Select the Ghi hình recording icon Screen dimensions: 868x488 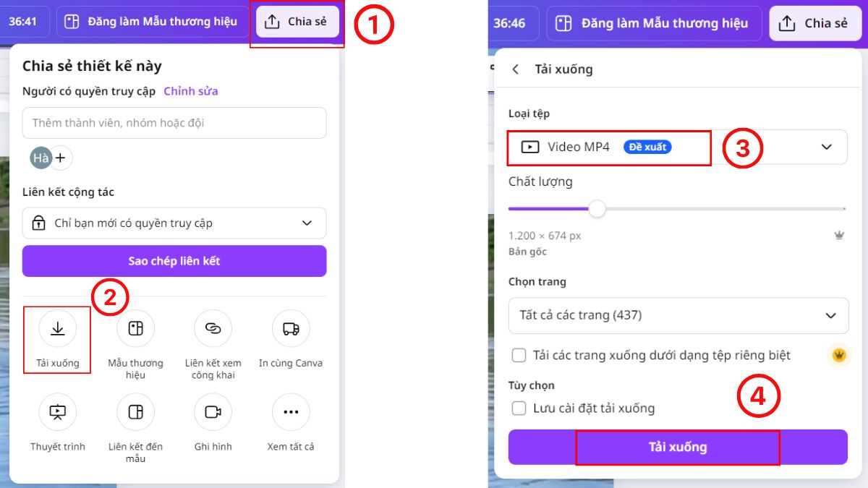213,411
